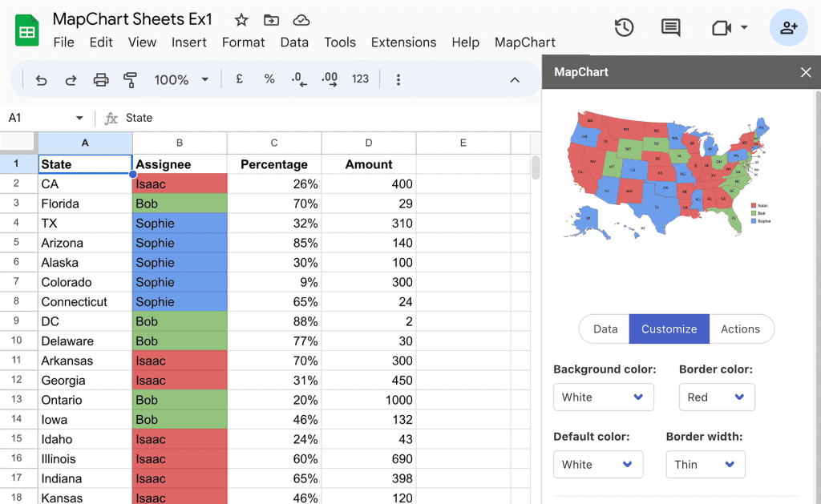The width and height of the screenshot is (821, 504).
Task: Select the 85% percentage cell
Action: pos(274,243)
